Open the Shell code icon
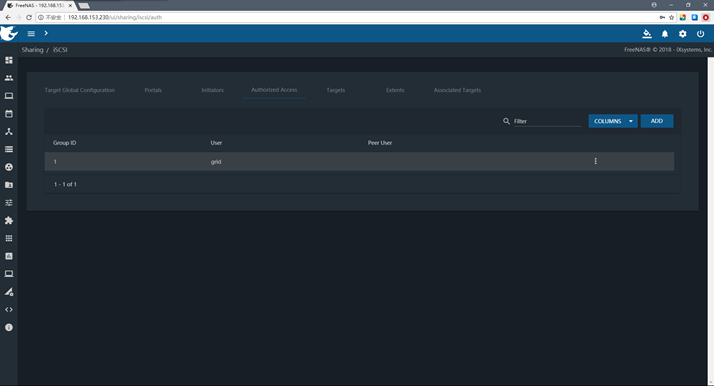 [x=9, y=310]
